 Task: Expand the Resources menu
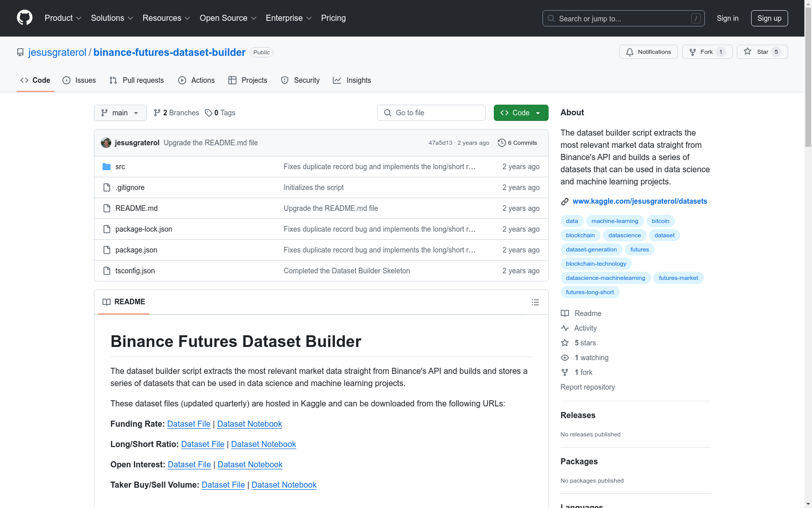pyautogui.click(x=166, y=18)
